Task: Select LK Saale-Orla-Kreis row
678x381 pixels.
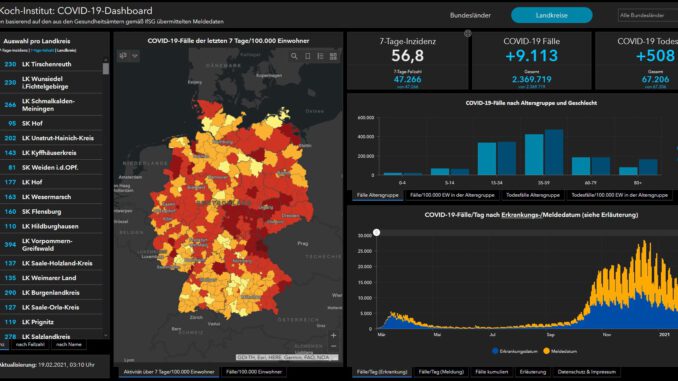Action: (51, 307)
